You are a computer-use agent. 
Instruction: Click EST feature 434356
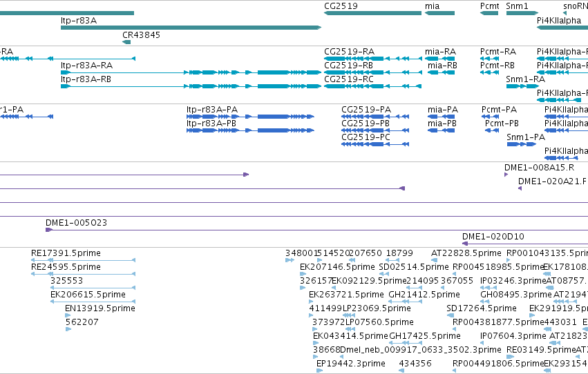pos(401,371)
